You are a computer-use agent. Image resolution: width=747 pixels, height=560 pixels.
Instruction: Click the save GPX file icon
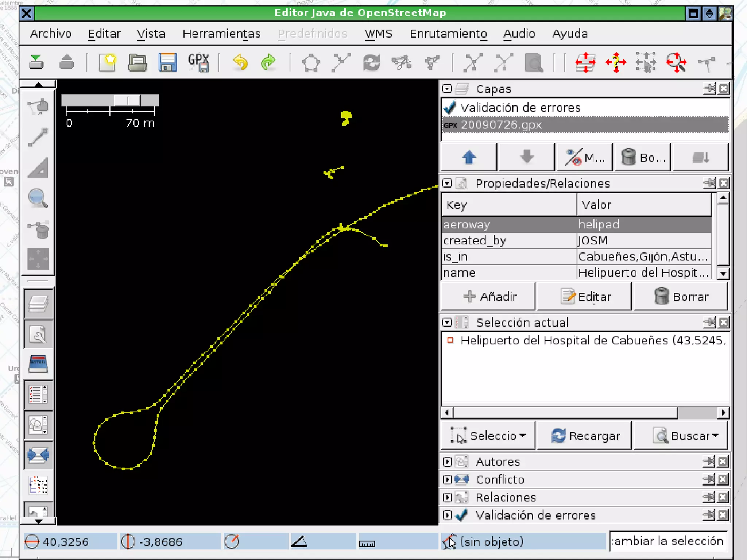(198, 62)
